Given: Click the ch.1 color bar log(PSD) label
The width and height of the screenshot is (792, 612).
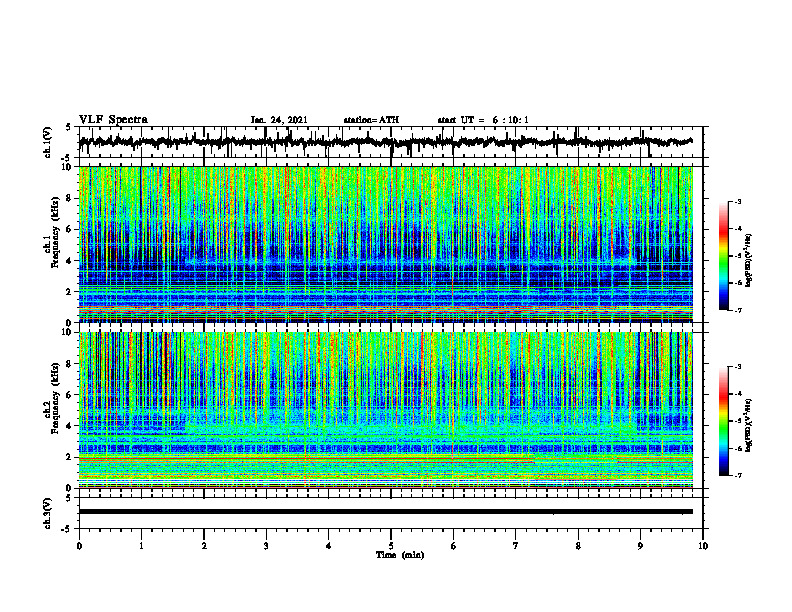Looking at the screenshot, I should coord(749,261).
